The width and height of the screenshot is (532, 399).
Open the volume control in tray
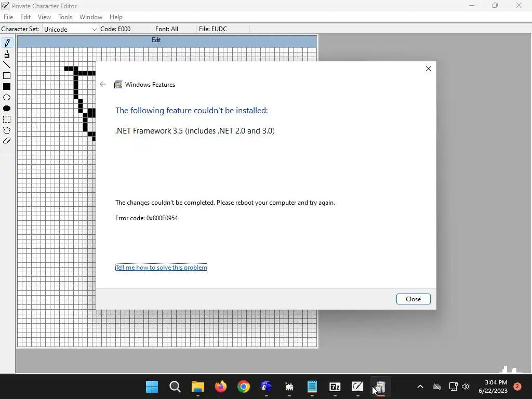click(465, 387)
